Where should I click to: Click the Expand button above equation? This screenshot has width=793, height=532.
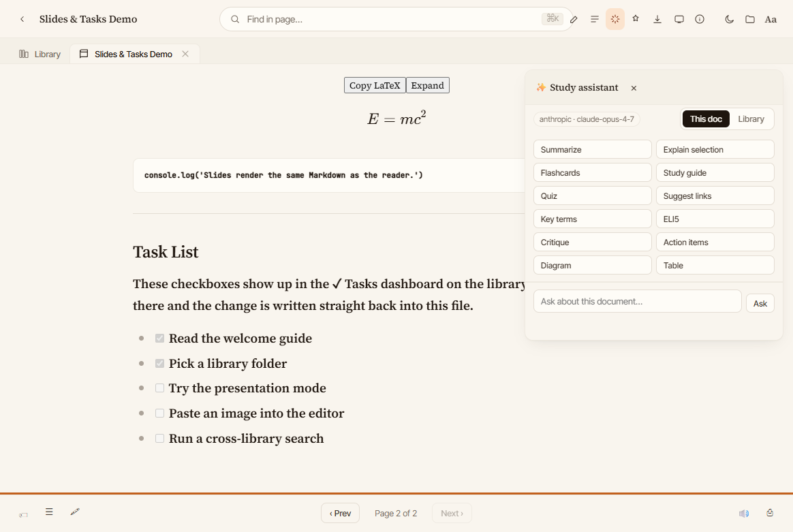pyautogui.click(x=427, y=85)
